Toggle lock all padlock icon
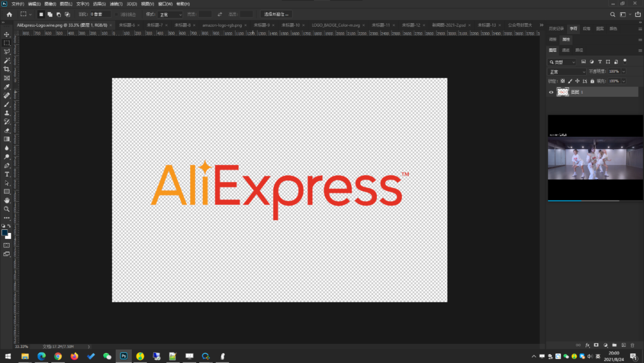The height and width of the screenshot is (363, 644). (x=592, y=81)
